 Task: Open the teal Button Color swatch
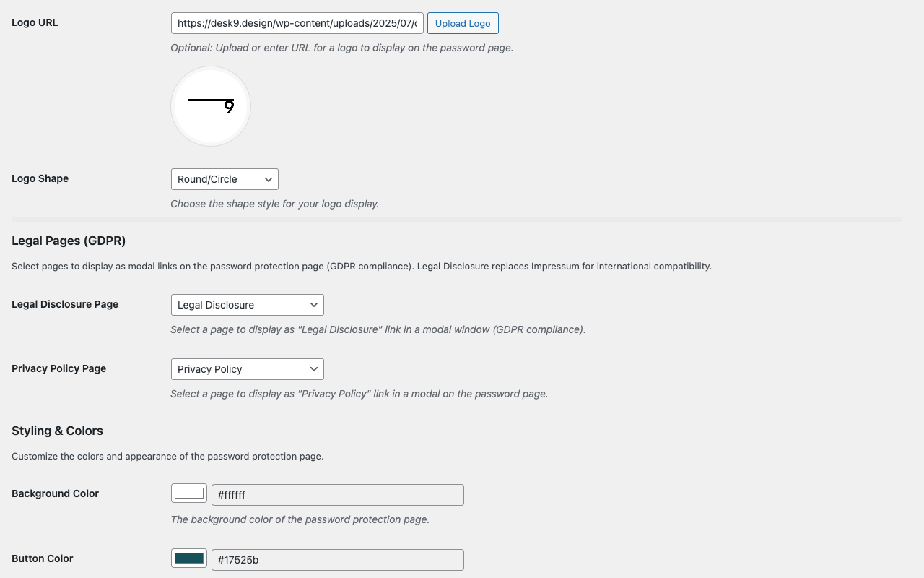tap(189, 558)
